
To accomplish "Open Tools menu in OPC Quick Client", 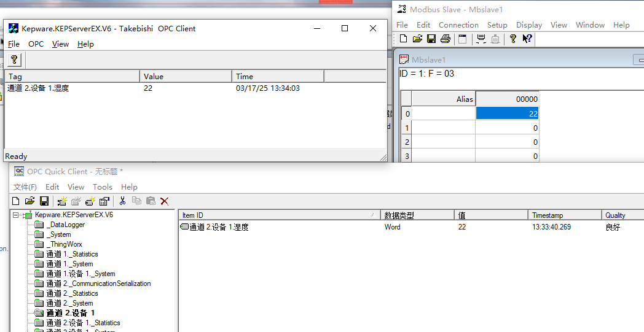I will [102, 187].
